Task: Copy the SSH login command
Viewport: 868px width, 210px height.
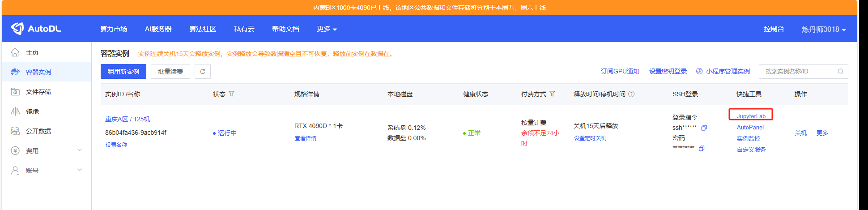Action: coord(704,128)
